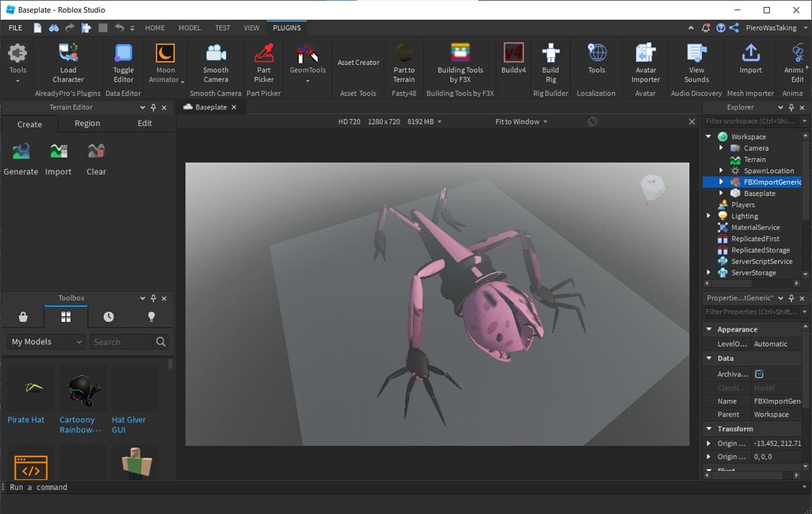This screenshot has height=514, width=812.
Task: Click the PieroWasTaking account name
Action: (x=771, y=28)
